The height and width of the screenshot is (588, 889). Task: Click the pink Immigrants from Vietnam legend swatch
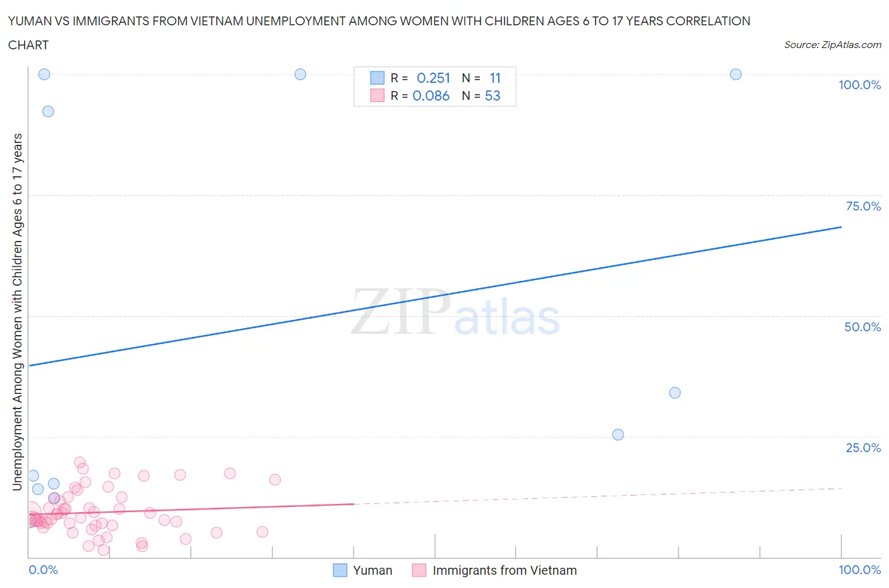pos(419,570)
